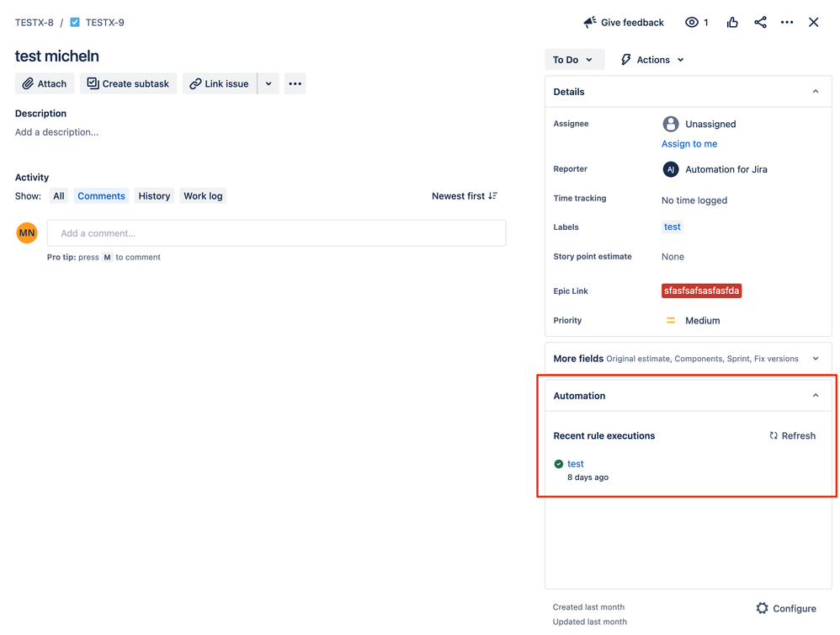Click the lightning bolt Actions icon
The height and width of the screenshot is (635, 840).
(x=625, y=60)
